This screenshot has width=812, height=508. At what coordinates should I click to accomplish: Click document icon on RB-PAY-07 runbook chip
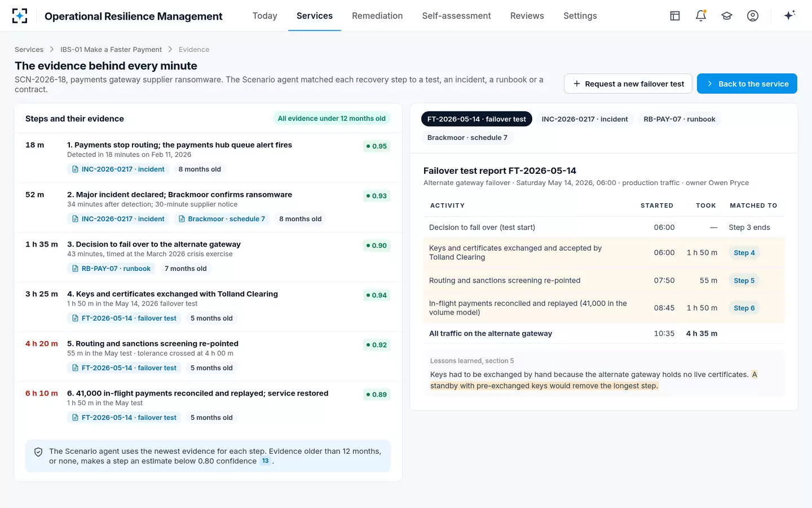pyautogui.click(x=75, y=269)
